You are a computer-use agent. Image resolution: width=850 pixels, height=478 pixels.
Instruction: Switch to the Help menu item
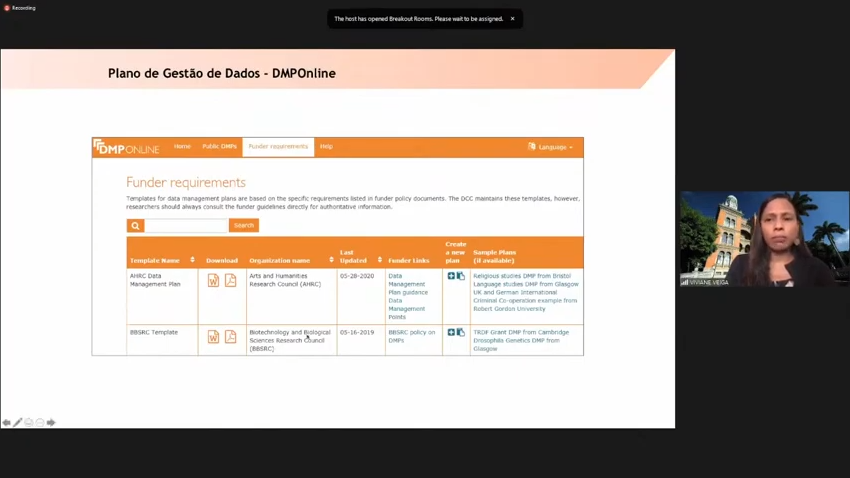coord(326,147)
